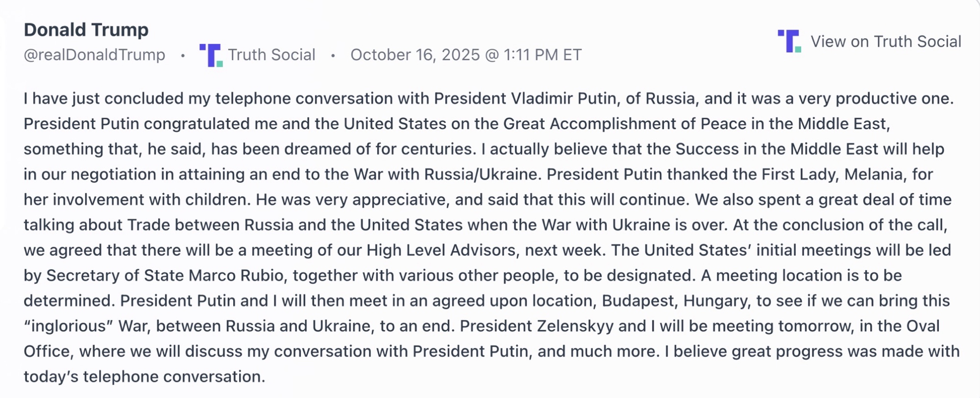Open the @realDonaldTrump handle
Image resolution: width=980 pixels, height=398 pixels.
pos(95,55)
